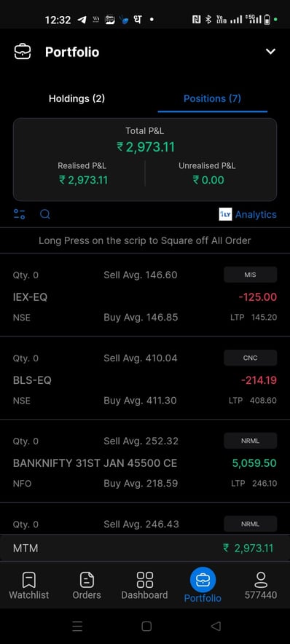This screenshot has width=290, height=644.
Task: Tap the search magnifier icon
Action: tap(45, 214)
